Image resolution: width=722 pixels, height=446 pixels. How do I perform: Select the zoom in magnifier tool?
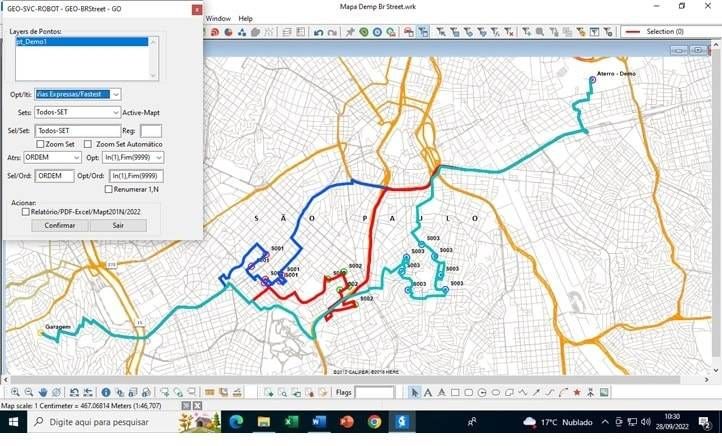[x=14, y=392]
